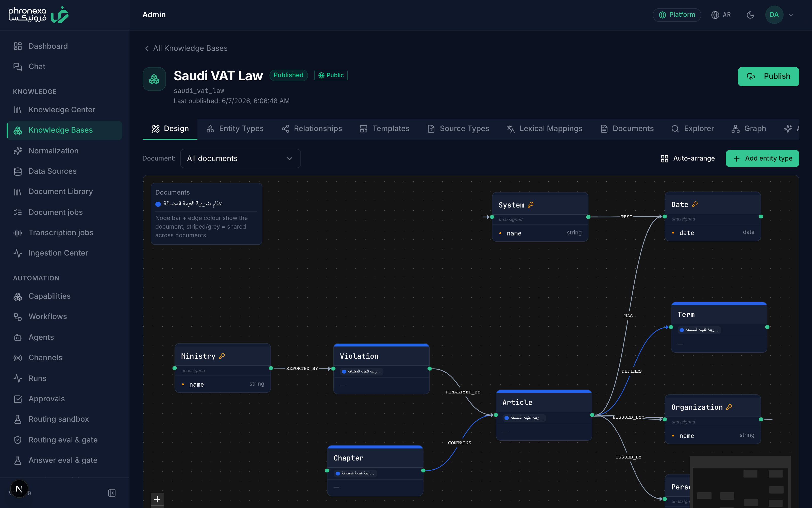The width and height of the screenshot is (812, 508).
Task: Open Approvals page
Action: tap(64, 399)
